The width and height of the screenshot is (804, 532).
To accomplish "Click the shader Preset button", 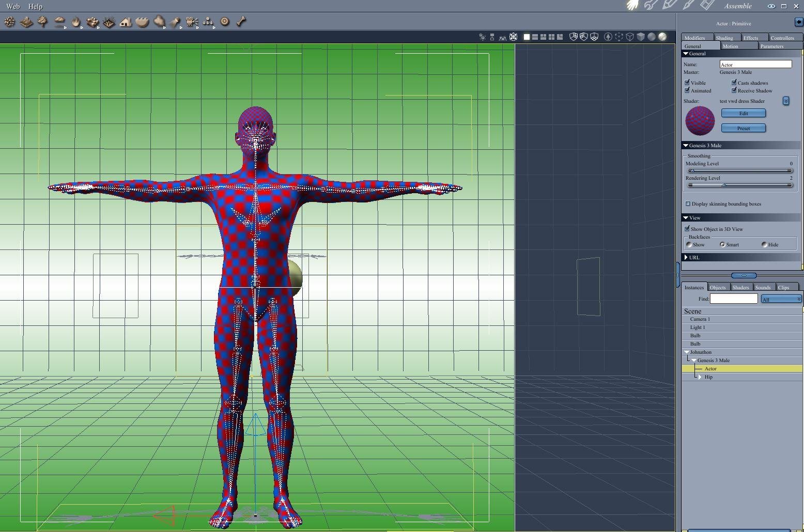I will 744,128.
